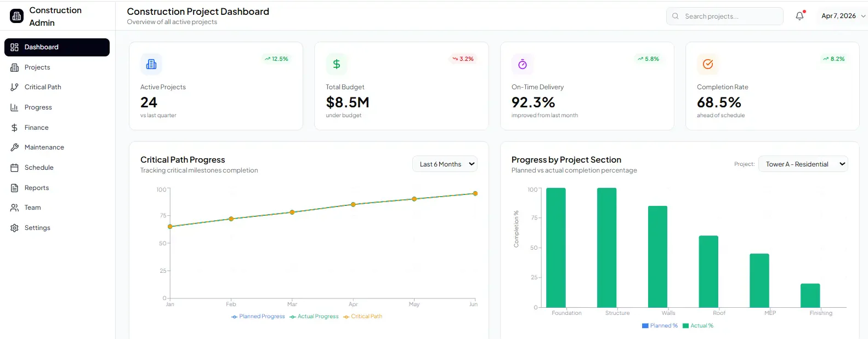Viewport: 868px width, 339px height.
Task: Click the 12.5% upward trend badge
Action: coord(276,59)
